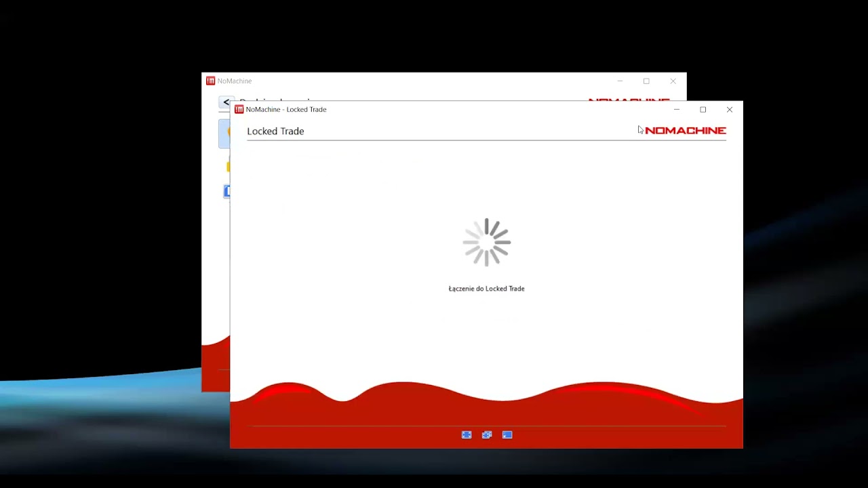The height and width of the screenshot is (488, 868).
Task: Click the loading spinner in the Locked Trade window
Action: click(x=487, y=242)
